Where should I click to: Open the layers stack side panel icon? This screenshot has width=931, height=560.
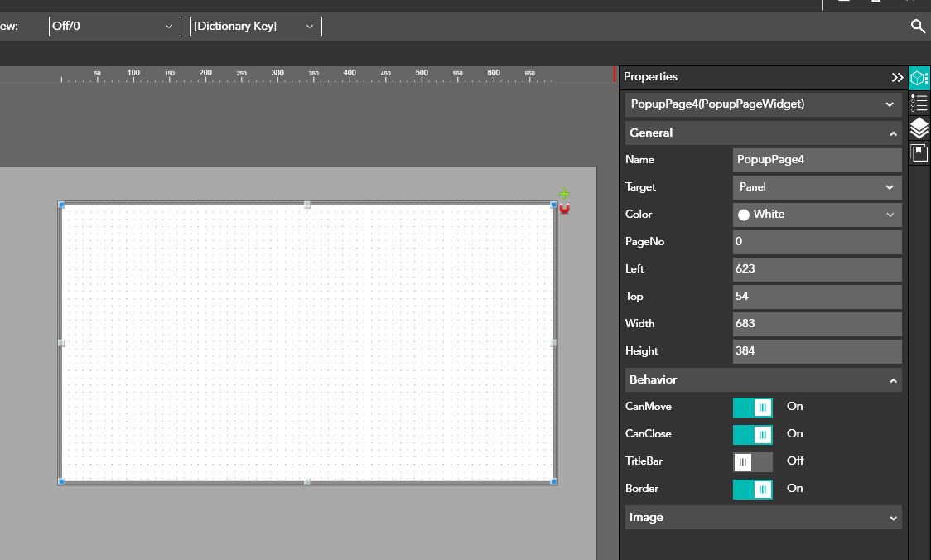(919, 128)
